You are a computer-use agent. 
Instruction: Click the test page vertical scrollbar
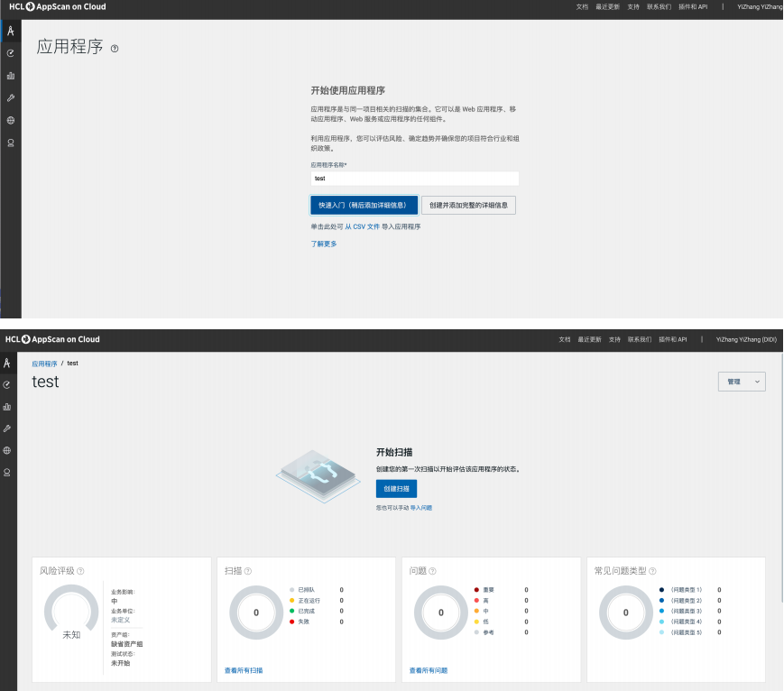(781, 477)
